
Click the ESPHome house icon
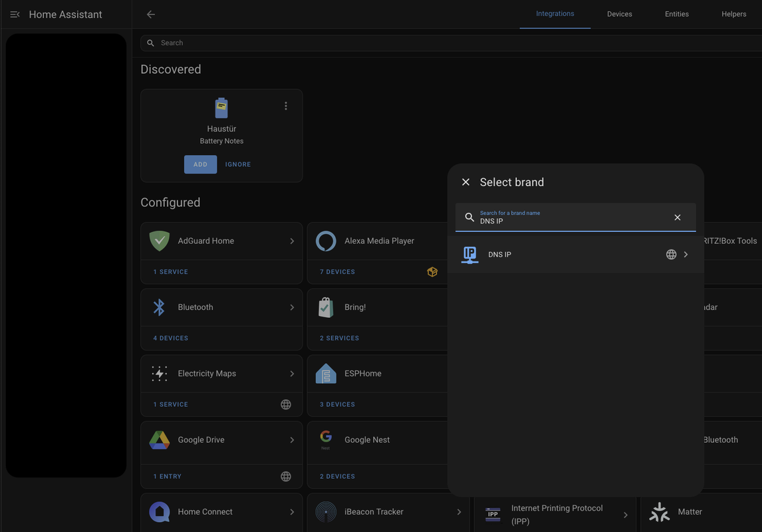pos(326,374)
